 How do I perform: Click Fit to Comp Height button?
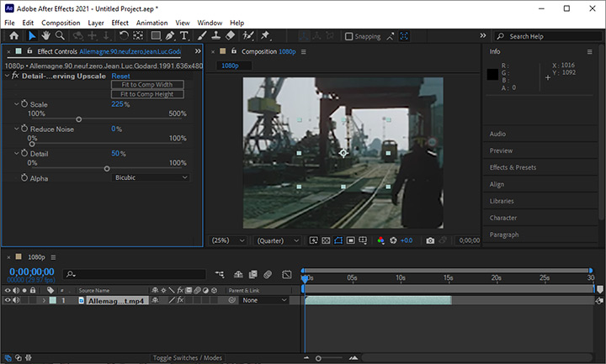point(147,94)
